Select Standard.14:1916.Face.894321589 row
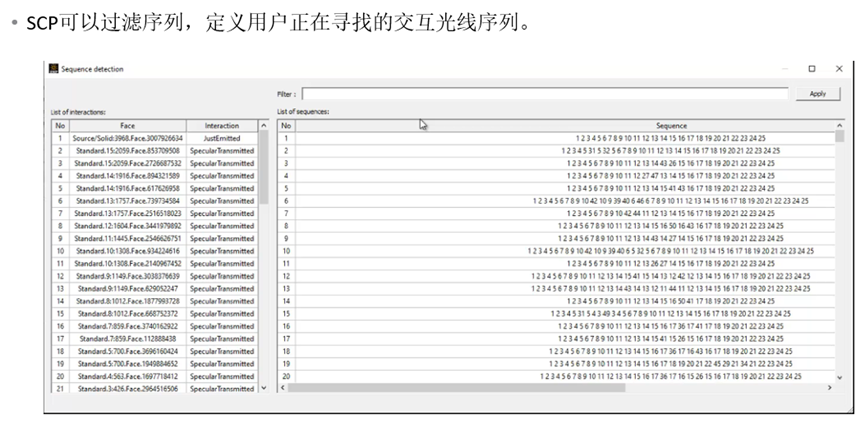This screenshot has height=424, width=865. (154, 176)
